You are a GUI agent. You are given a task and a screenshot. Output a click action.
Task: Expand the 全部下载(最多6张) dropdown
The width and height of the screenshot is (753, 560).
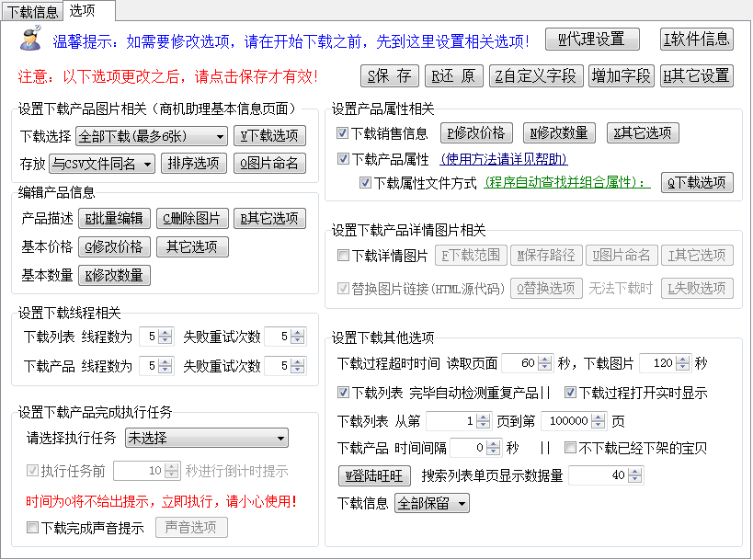pos(152,136)
